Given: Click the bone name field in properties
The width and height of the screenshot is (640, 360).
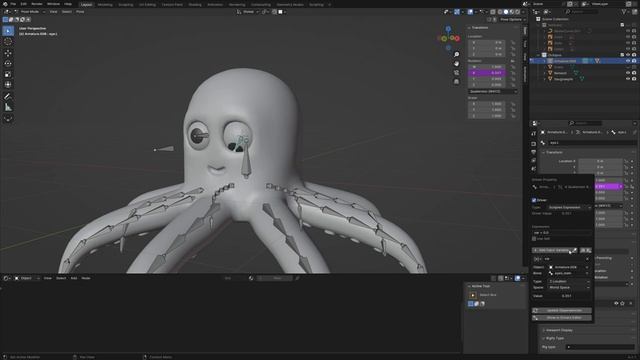Looking at the screenshot, I should [x=592, y=143].
